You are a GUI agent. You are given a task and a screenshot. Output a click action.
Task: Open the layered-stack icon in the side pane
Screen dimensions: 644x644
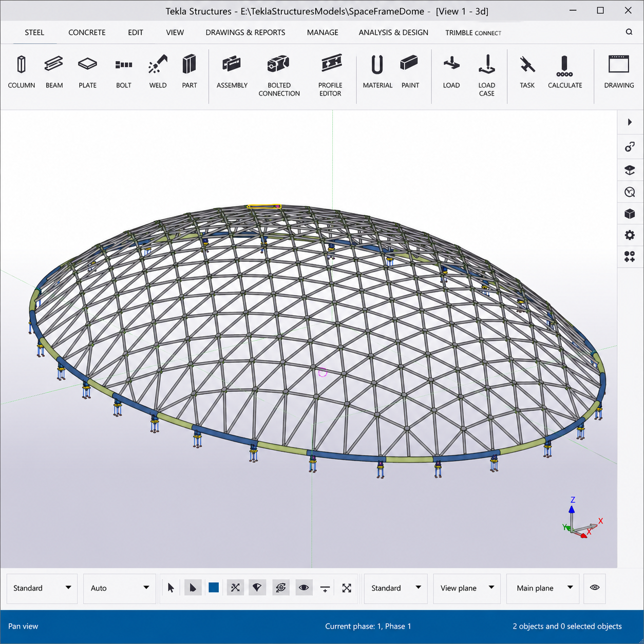pyautogui.click(x=630, y=170)
